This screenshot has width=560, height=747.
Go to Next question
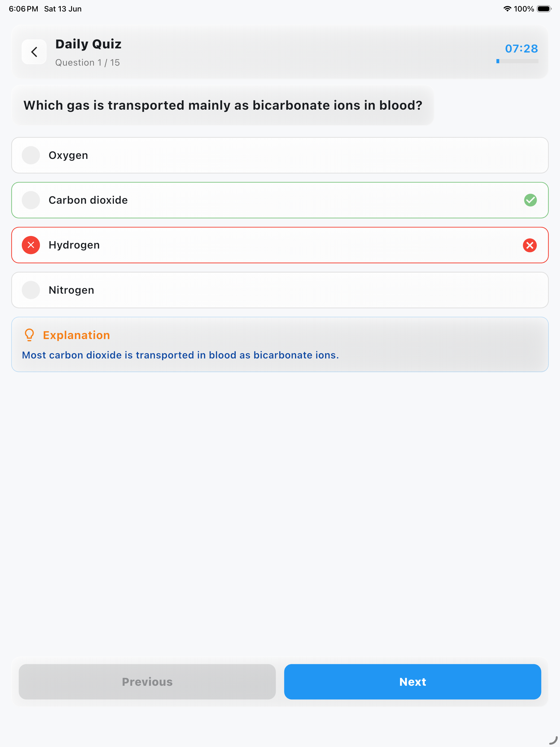(412, 681)
